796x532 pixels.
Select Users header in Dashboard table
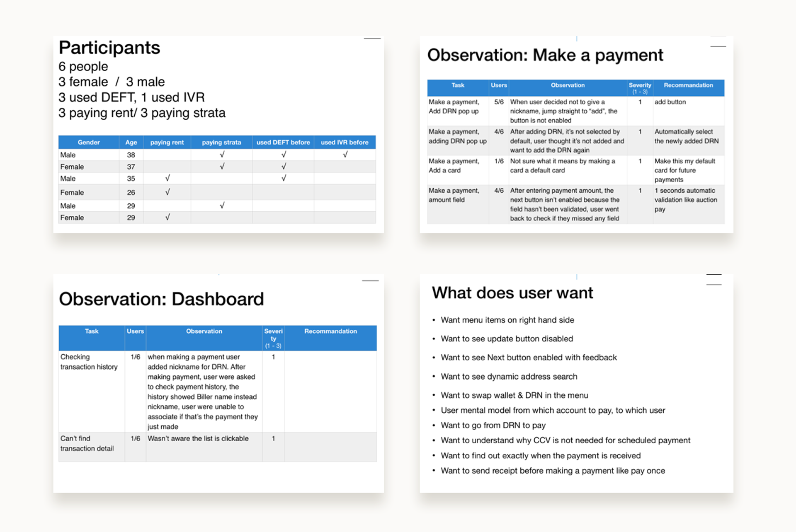[135, 338]
